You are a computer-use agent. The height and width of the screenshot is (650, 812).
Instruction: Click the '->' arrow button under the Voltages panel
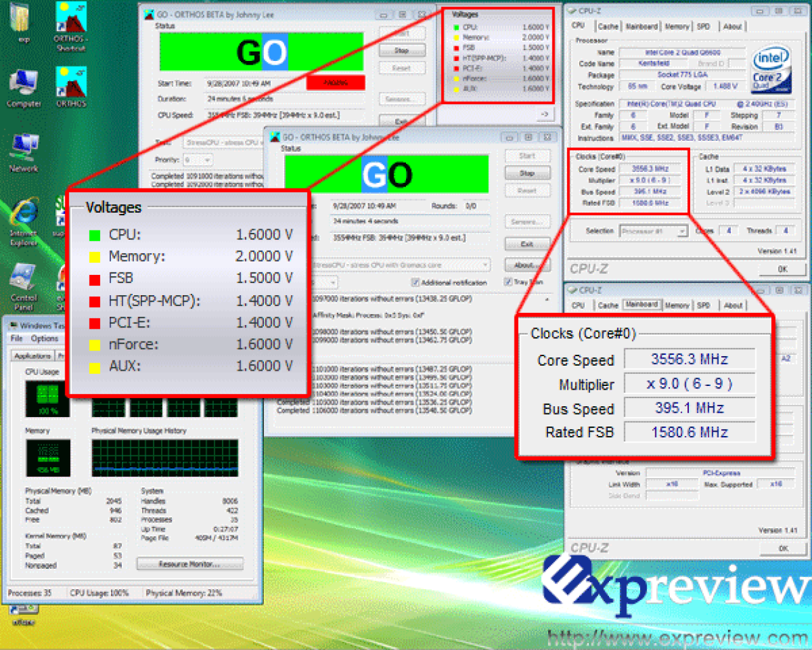tap(544, 114)
